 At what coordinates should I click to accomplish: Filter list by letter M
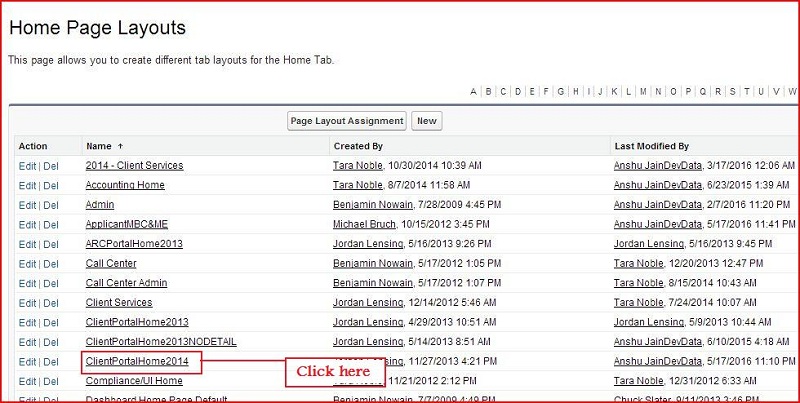[x=643, y=91]
